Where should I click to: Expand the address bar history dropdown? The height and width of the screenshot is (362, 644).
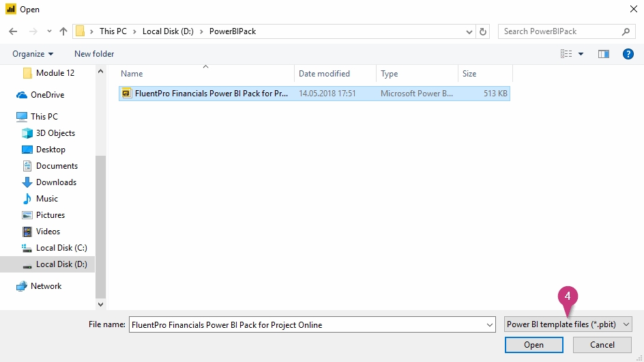point(469,31)
